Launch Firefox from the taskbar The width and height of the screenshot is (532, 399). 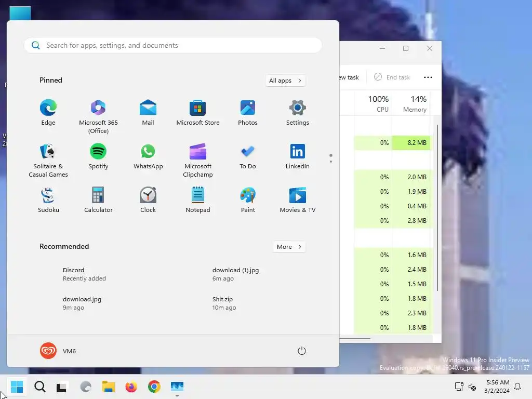coord(131,387)
